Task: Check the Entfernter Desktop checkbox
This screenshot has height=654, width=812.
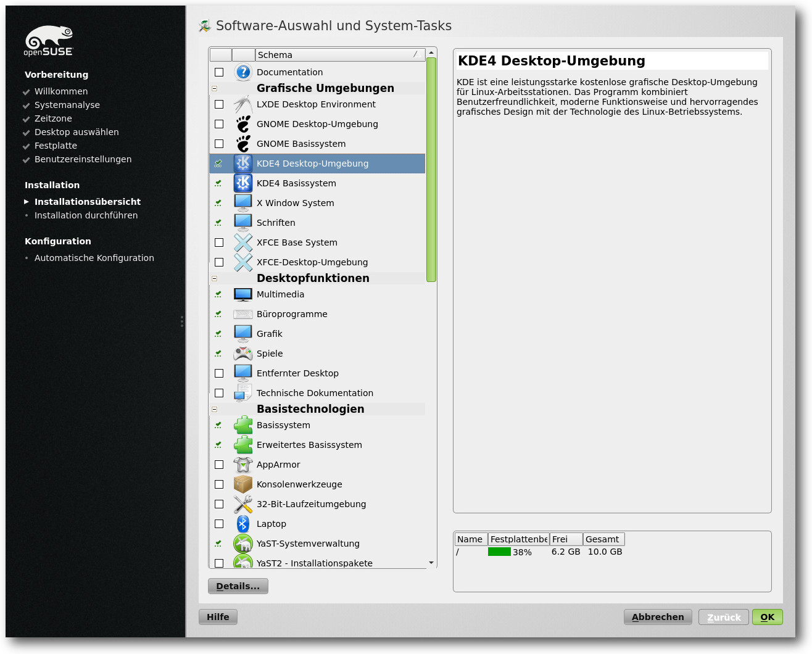Action: (x=219, y=373)
